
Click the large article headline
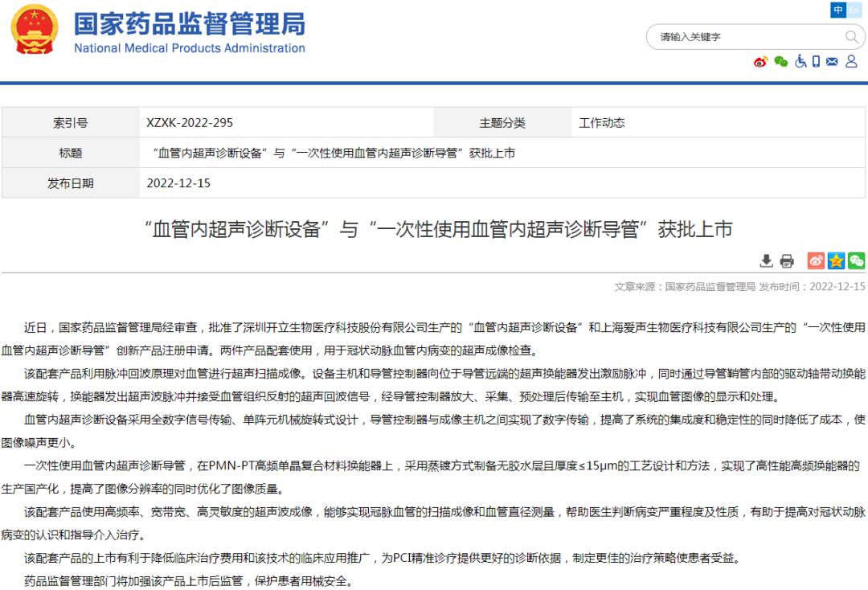(x=438, y=229)
